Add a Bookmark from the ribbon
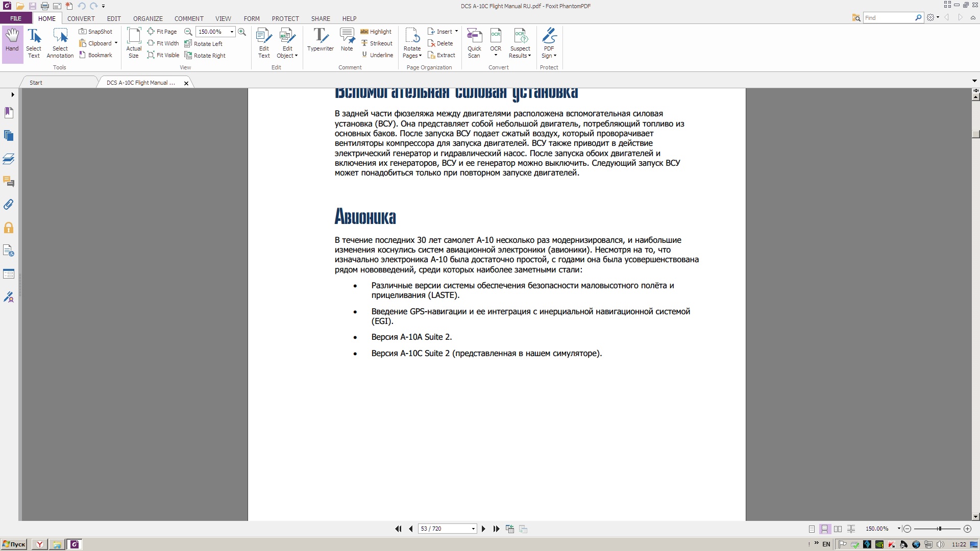This screenshot has height=551, width=980. pos(95,55)
